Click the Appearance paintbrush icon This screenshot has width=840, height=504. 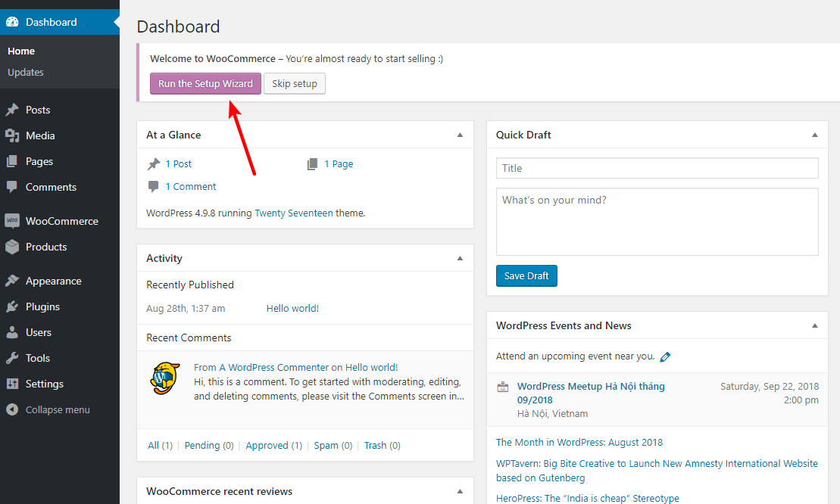click(x=12, y=281)
